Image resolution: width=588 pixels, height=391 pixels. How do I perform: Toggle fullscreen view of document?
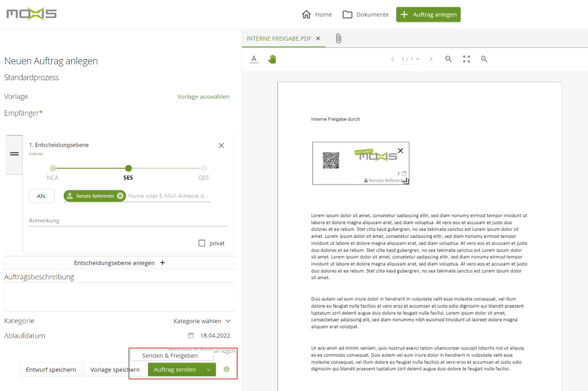pyautogui.click(x=467, y=59)
